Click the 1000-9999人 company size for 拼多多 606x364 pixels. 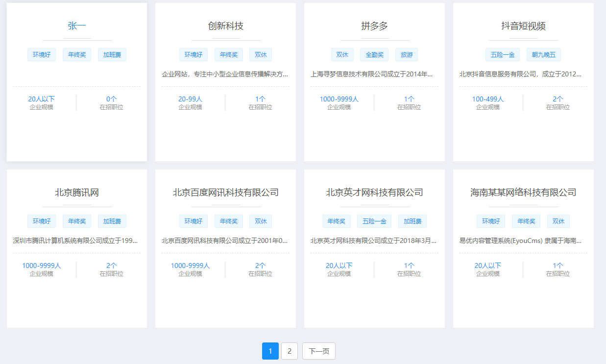click(x=339, y=99)
